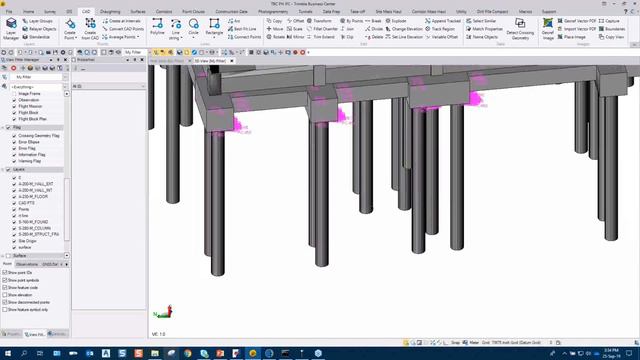Switch to the Point Clouds ribbon tab
640x360 pixels.
tap(193, 11)
